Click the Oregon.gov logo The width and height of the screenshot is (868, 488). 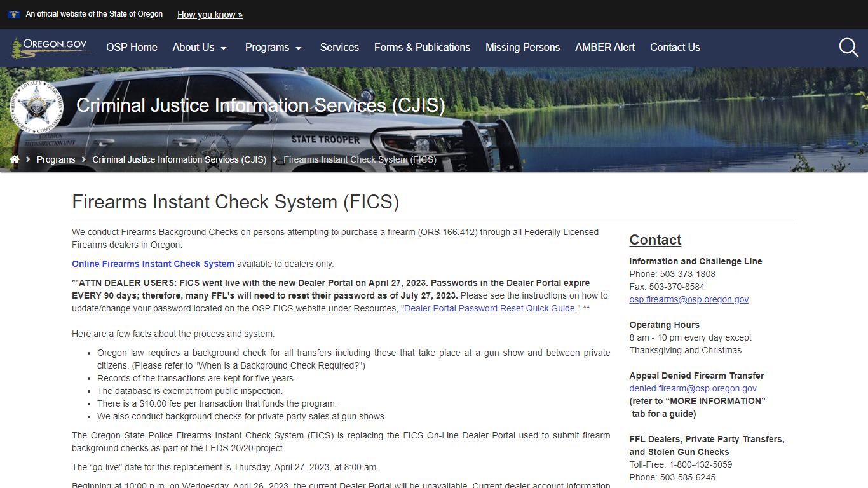[50, 48]
